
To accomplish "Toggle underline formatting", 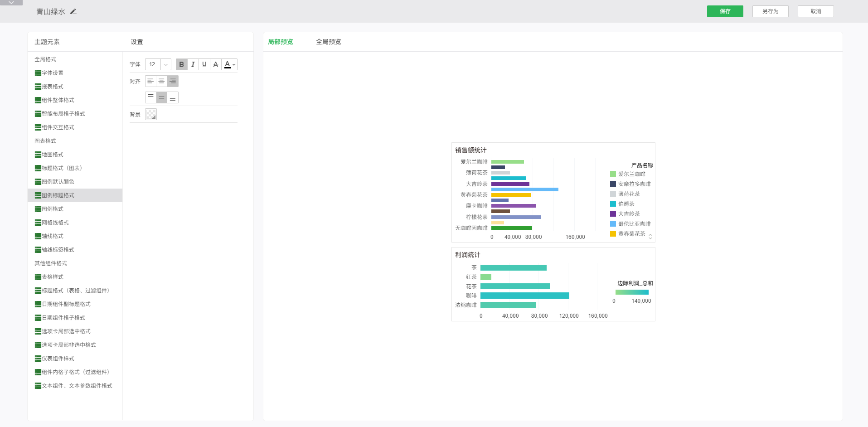I will coord(204,64).
